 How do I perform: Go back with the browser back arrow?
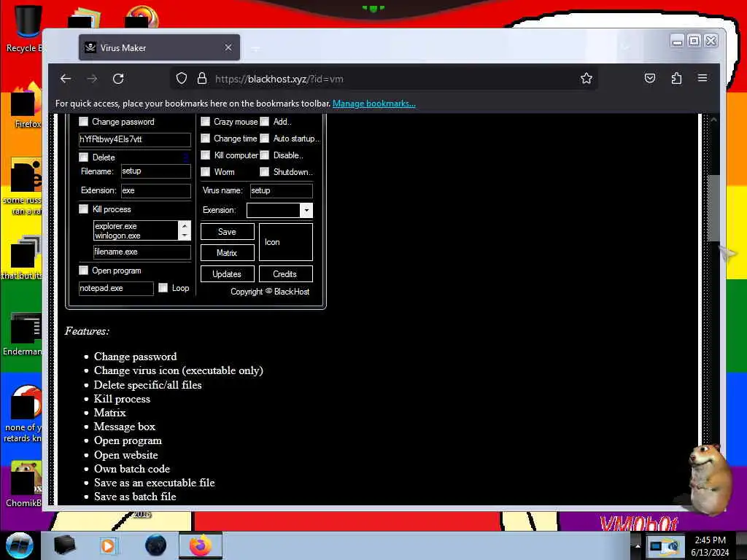[x=66, y=79]
